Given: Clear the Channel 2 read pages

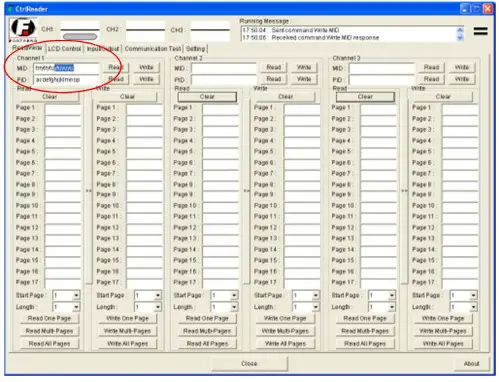Looking at the screenshot, I should (x=207, y=97).
